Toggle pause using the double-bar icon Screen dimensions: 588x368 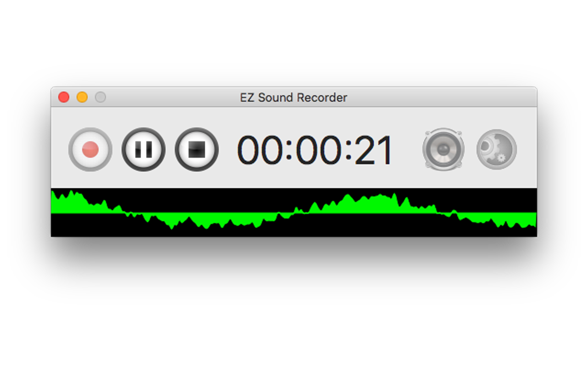coord(143,149)
